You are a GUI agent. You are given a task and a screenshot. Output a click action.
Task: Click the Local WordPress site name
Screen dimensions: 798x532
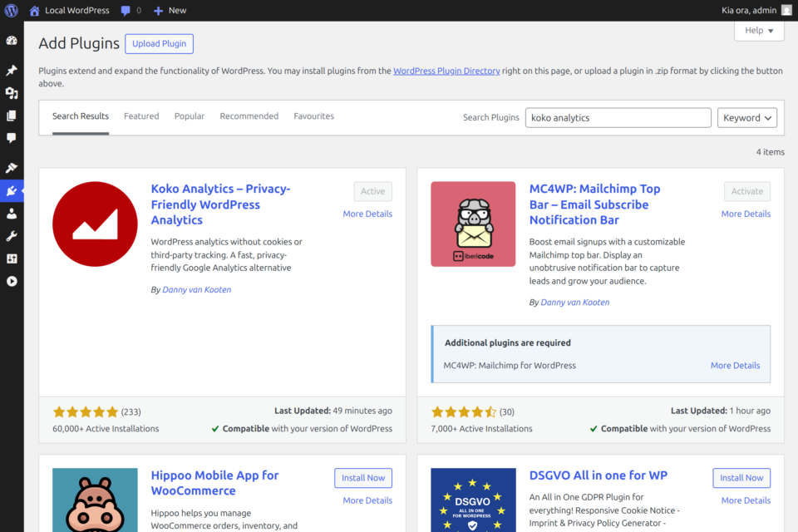[x=76, y=10]
